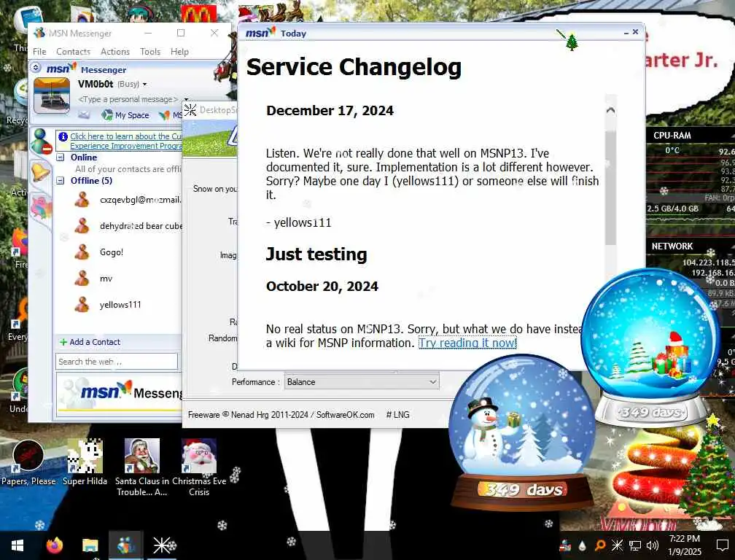The width and height of the screenshot is (735, 560).
Task: Open the Santa Claus in Trouble desktop shortcut
Action: click(x=142, y=467)
